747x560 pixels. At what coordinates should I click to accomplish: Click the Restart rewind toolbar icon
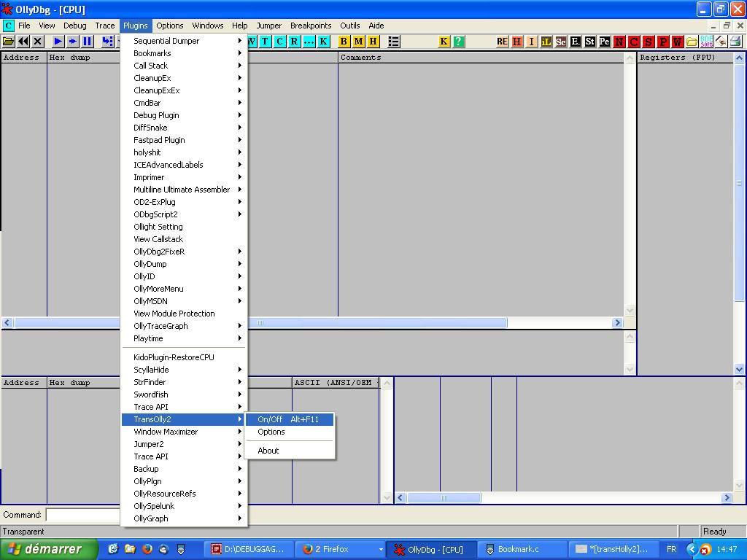tap(23, 42)
